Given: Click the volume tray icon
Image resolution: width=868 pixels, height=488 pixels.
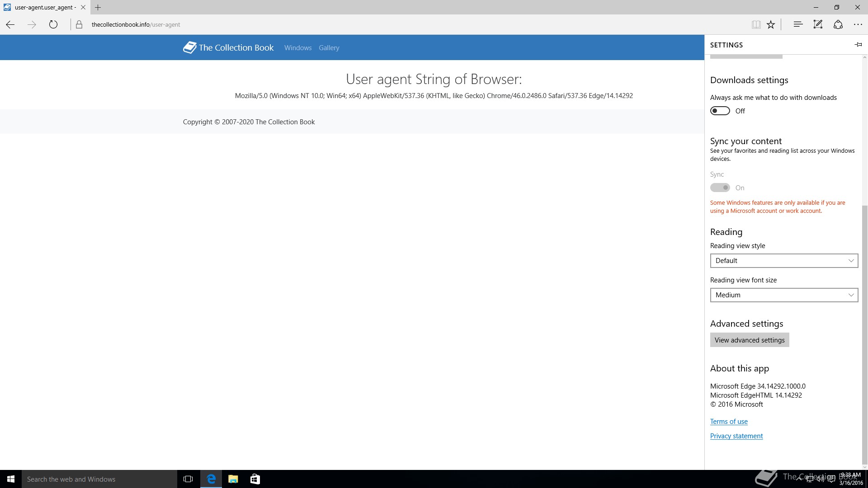Looking at the screenshot, I should pyautogui.click(x=820, y=479).
